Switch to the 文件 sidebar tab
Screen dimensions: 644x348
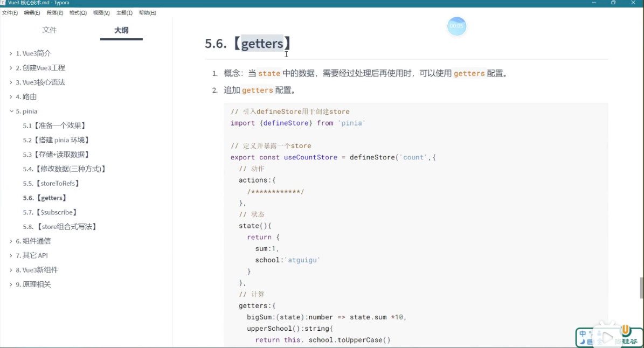click(49, 30)
